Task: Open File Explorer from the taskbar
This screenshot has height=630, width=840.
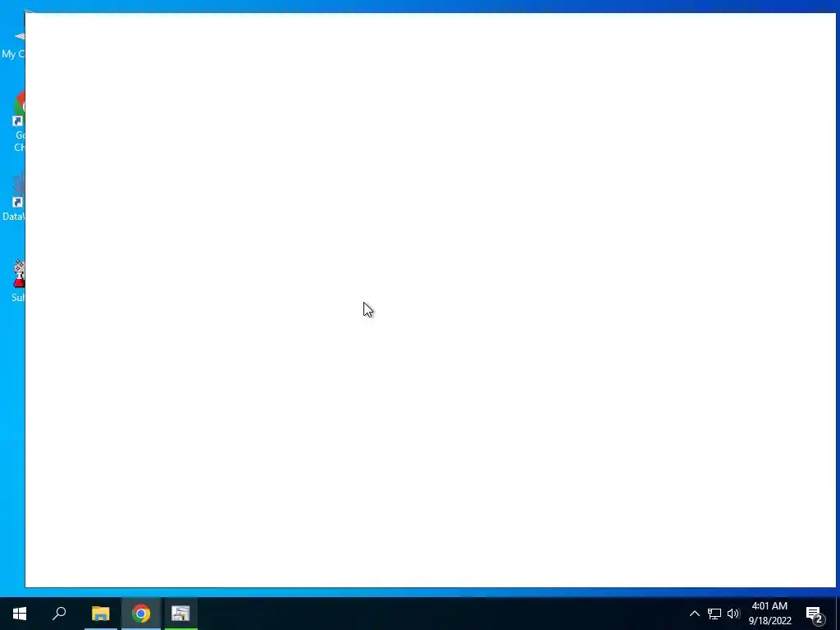Action: pos(100,614)
